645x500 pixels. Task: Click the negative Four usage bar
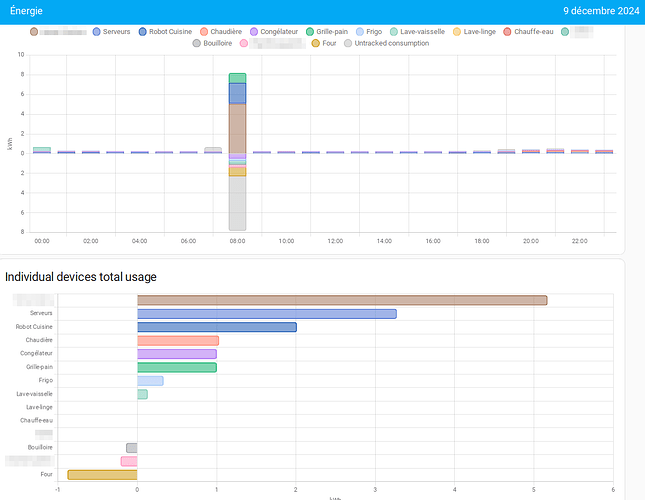[102, 475]
